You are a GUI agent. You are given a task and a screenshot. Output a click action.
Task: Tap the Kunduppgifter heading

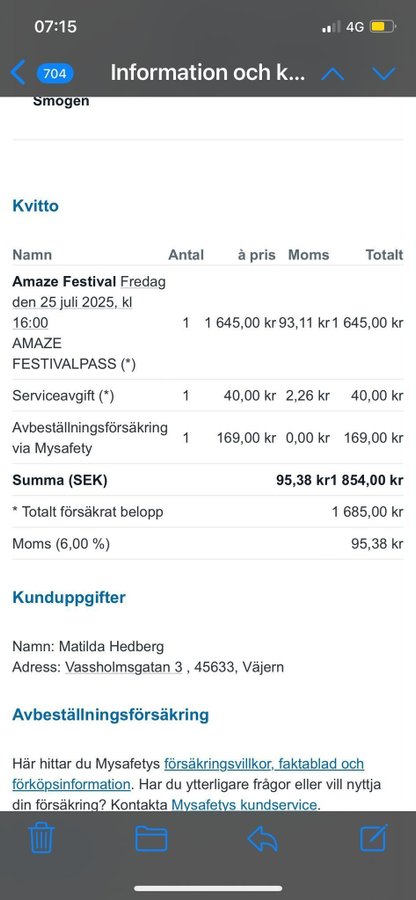(69, 598)
